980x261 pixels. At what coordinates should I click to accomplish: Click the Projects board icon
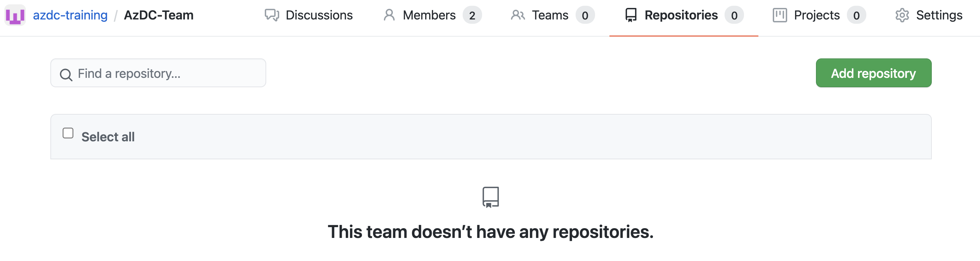pos(780,15)
